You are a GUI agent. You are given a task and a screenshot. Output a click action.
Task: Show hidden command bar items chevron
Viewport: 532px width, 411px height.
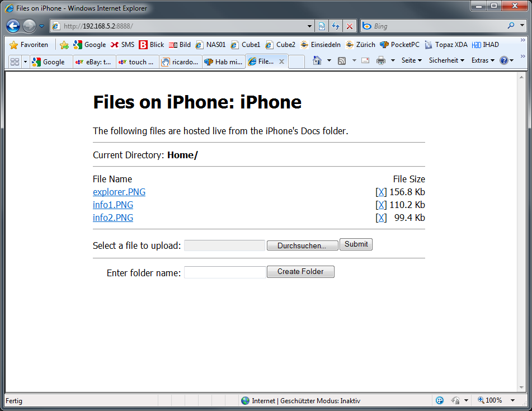click(x=523, y=56)
